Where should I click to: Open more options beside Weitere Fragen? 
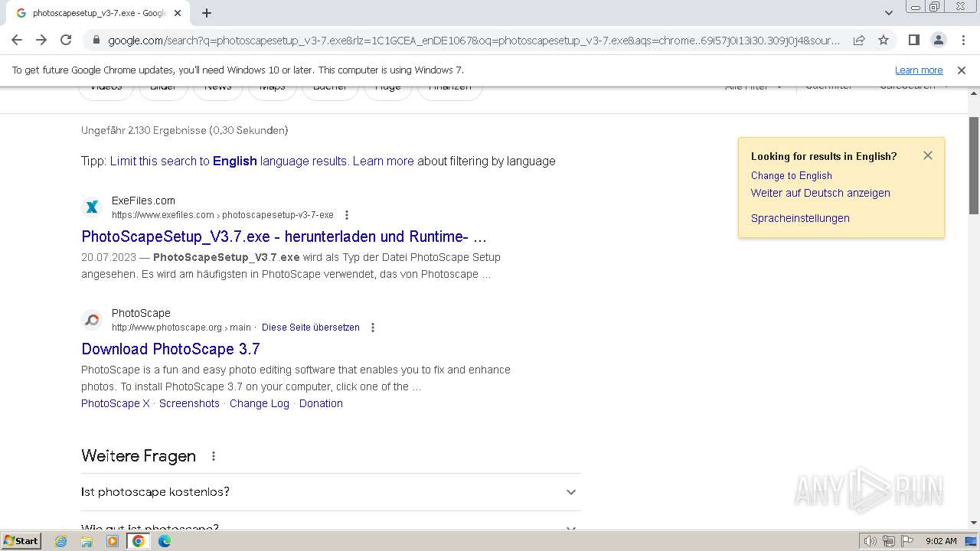coord(214,456)
